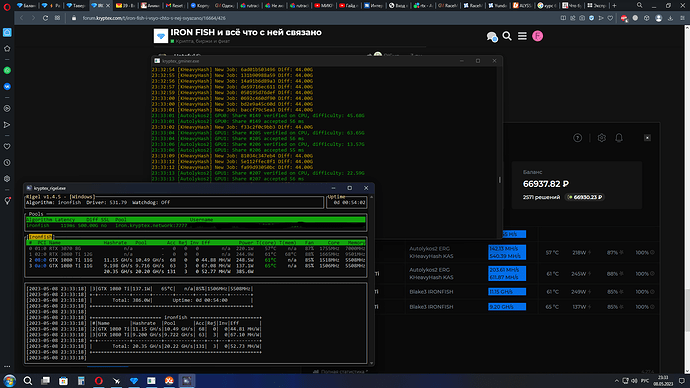Click the help question mark in Kryptex
This screenshot has width=690, height=388.
pos(577,138)
